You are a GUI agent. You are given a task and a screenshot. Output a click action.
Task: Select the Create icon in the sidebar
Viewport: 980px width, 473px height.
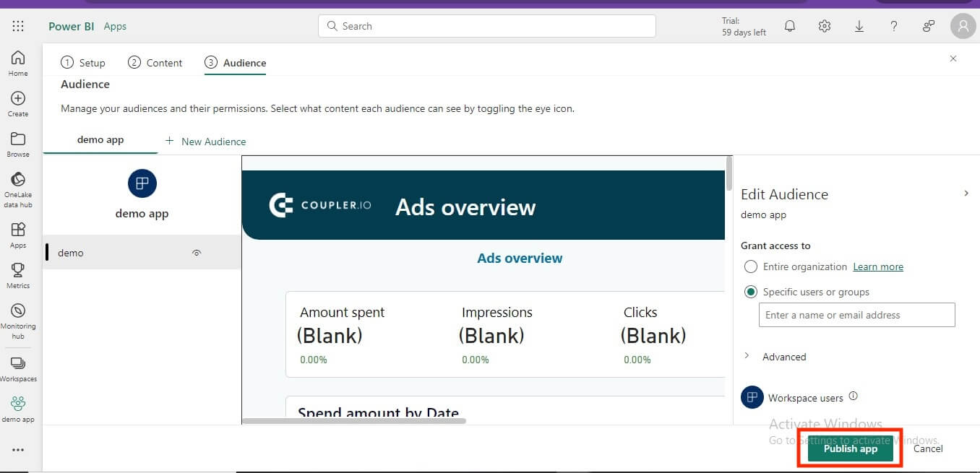click(18, 101)
